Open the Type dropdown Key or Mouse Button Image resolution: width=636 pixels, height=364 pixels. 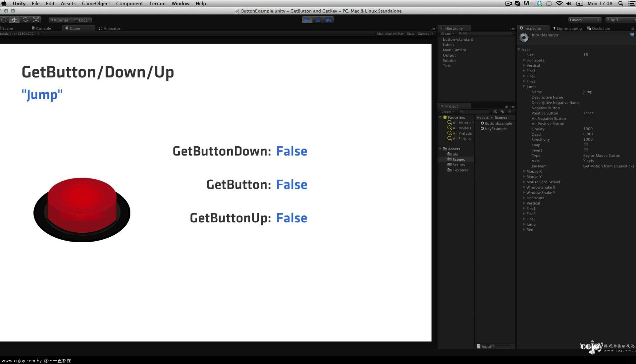click(x=601, y=156)
